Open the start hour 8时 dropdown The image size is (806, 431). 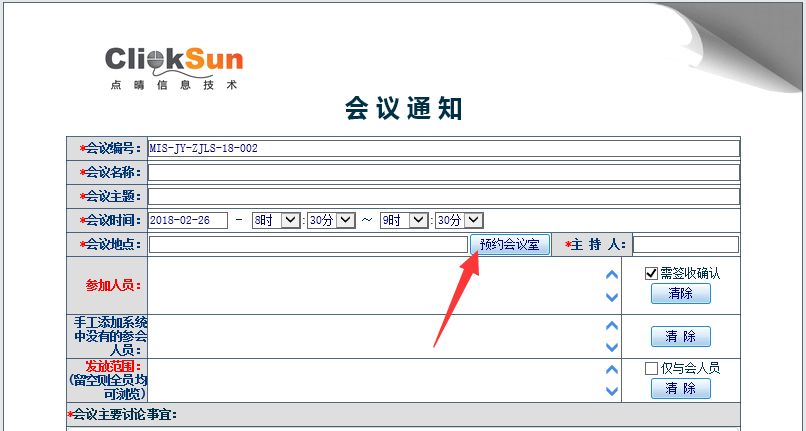tap(276, 220)
